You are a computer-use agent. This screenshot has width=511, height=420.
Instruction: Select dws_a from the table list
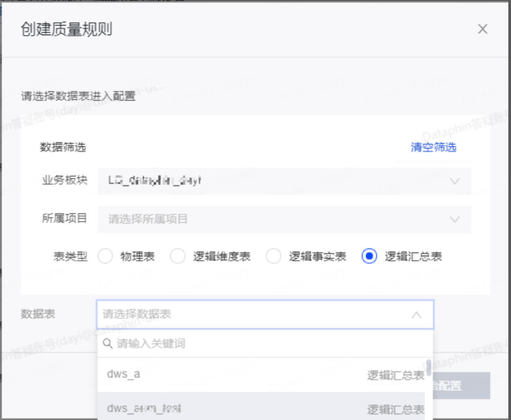[123, 374]
